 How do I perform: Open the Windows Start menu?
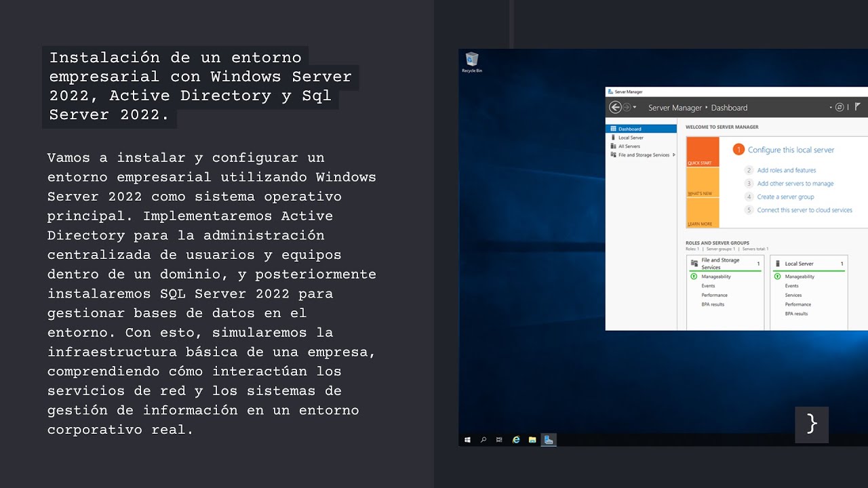coord(467,440)
